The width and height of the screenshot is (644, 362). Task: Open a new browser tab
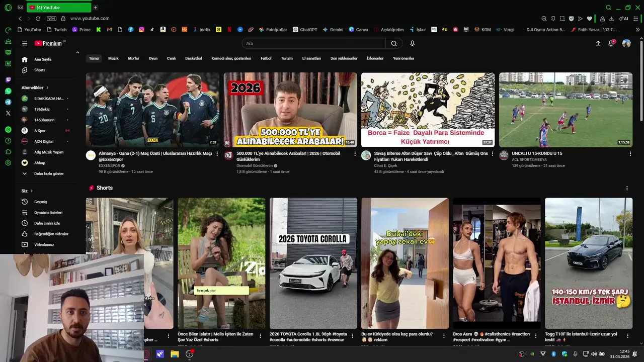96,8
